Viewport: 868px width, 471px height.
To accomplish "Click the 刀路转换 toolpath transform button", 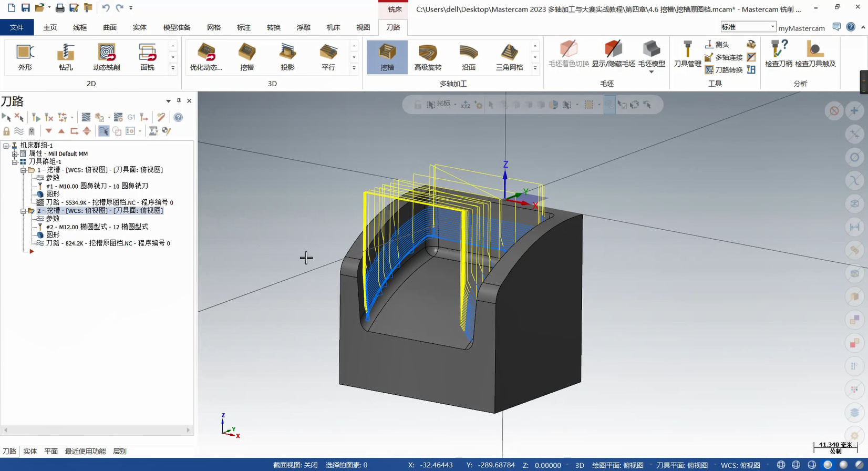I will pyautogui.click(x=724, y=70).
